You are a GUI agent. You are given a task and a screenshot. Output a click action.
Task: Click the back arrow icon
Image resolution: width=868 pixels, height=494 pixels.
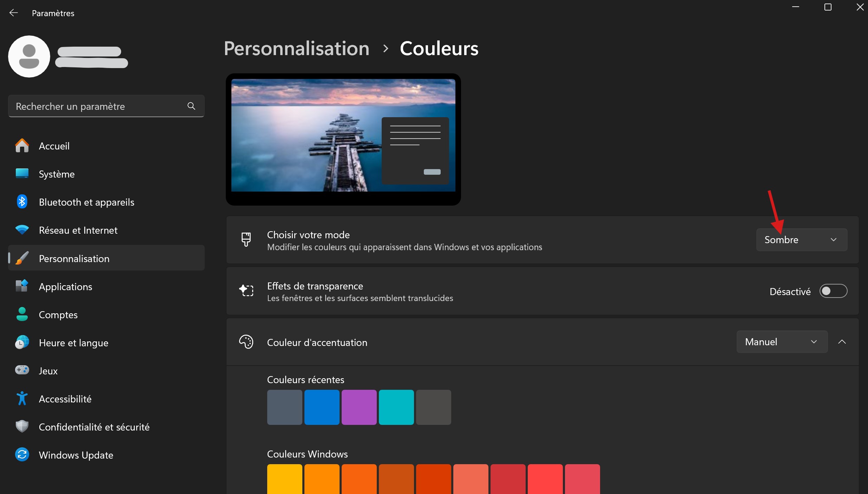coord(13,13)
